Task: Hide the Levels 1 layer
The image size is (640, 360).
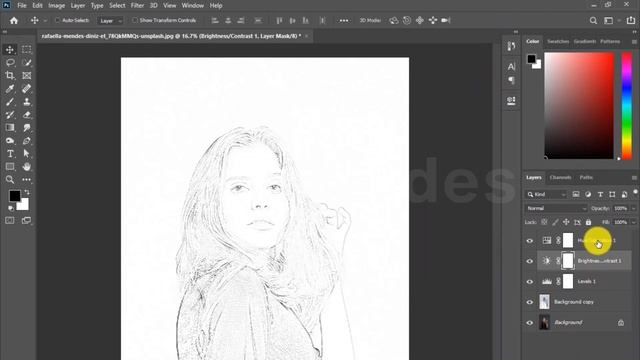Action: pyautogui.click(x=530, y=282)
